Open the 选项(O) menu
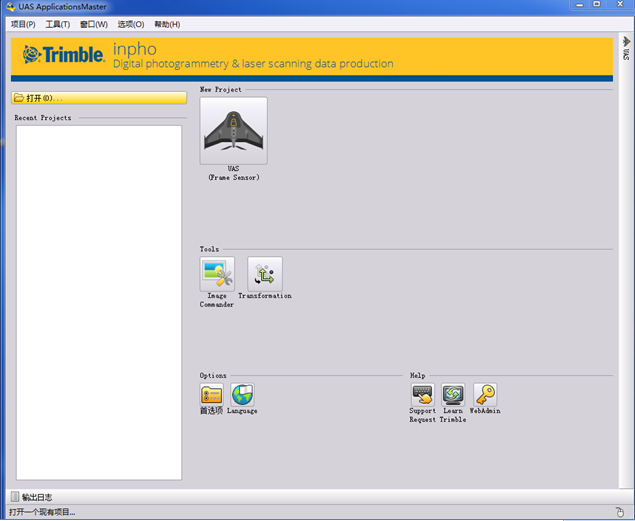This screenshot has width=635, height=521. (131, 24)
